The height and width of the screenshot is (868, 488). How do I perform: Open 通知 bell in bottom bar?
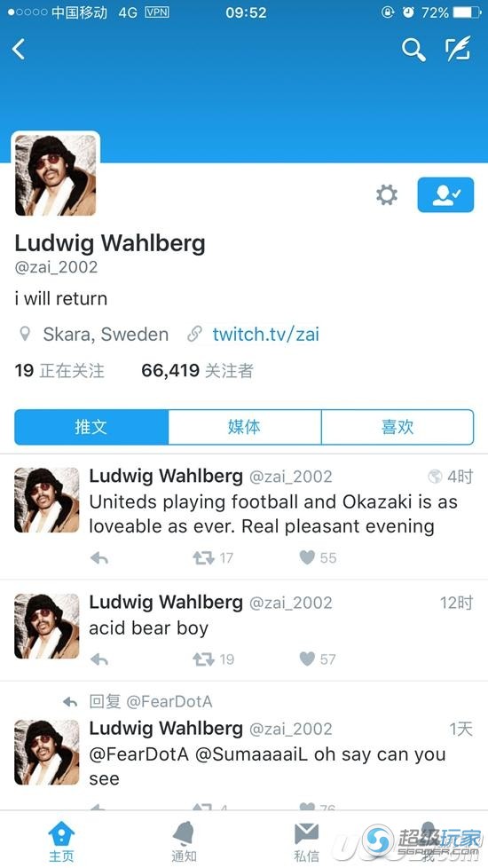pos(184,841)
